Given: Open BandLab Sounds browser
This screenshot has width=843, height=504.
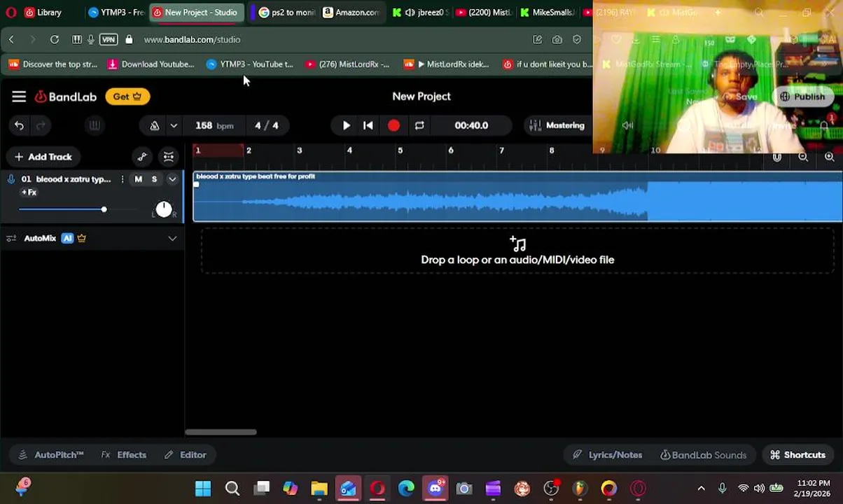Looking at the screenshot, I should pos(704,455).
